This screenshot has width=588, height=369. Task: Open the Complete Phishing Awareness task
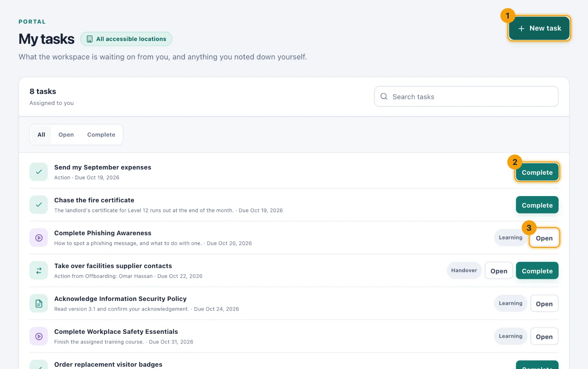pos(544,238)
